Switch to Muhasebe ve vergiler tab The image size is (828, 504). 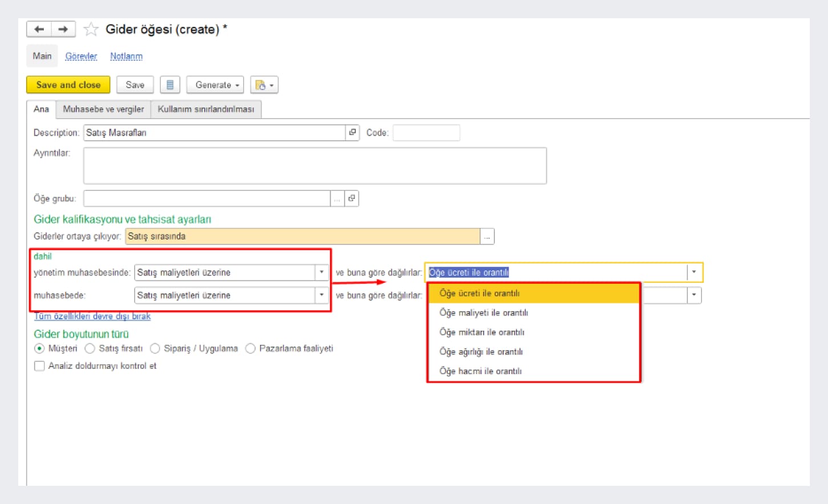coord(103,109)
